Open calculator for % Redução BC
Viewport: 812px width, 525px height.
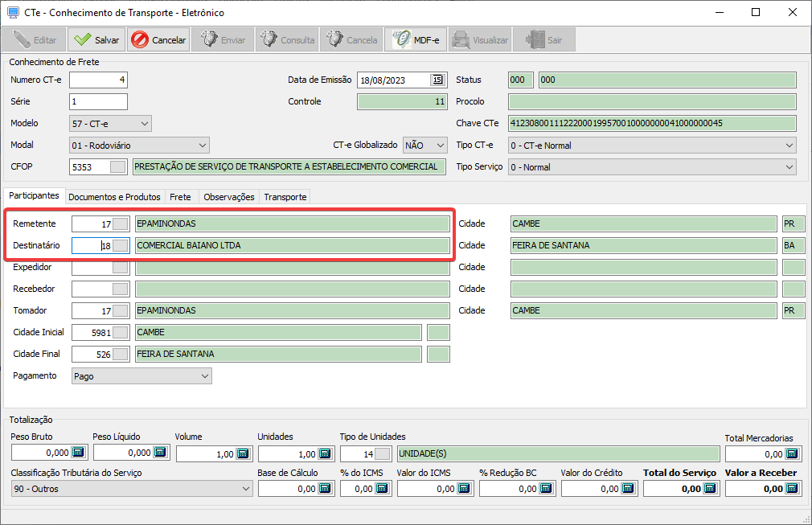[546, 488]
